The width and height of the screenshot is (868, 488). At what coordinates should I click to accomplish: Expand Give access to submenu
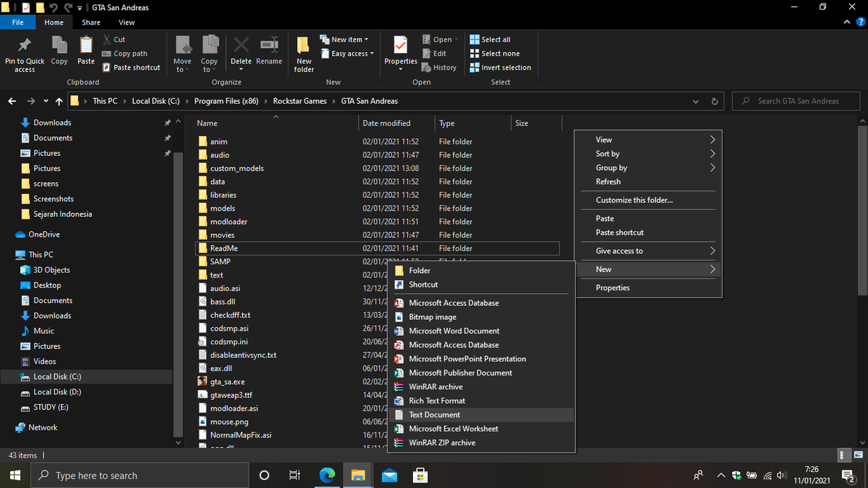click(648, 251)
